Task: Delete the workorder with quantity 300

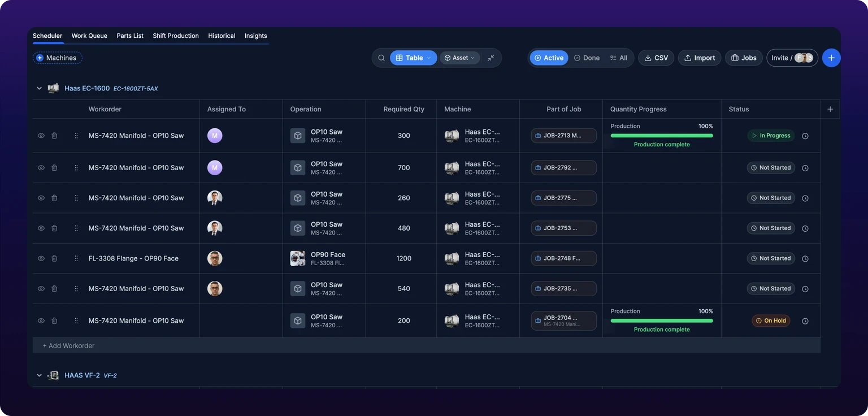Action: pos(54,136)
